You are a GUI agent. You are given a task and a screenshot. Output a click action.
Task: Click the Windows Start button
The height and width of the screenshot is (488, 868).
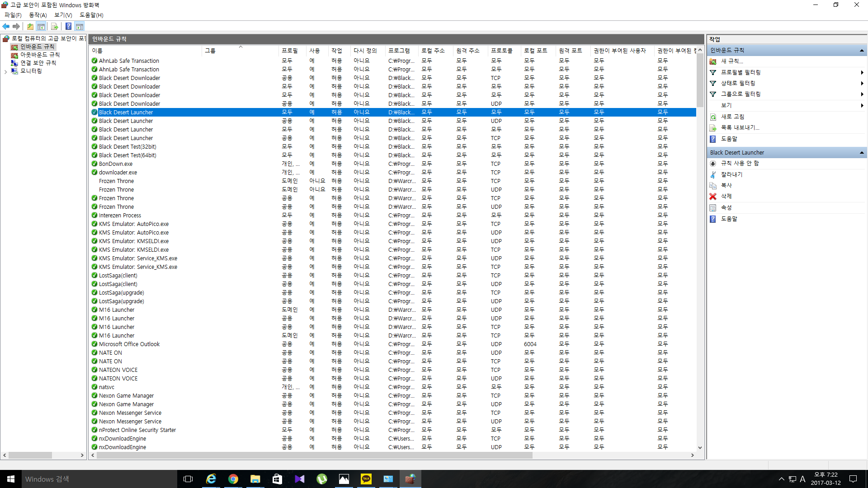click(x=11, y=479)
